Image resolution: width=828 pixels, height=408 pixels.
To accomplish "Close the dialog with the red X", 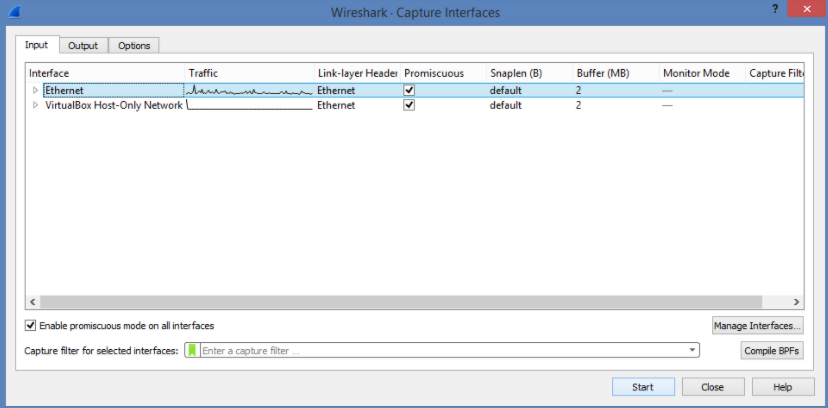I will click(806, 9).
